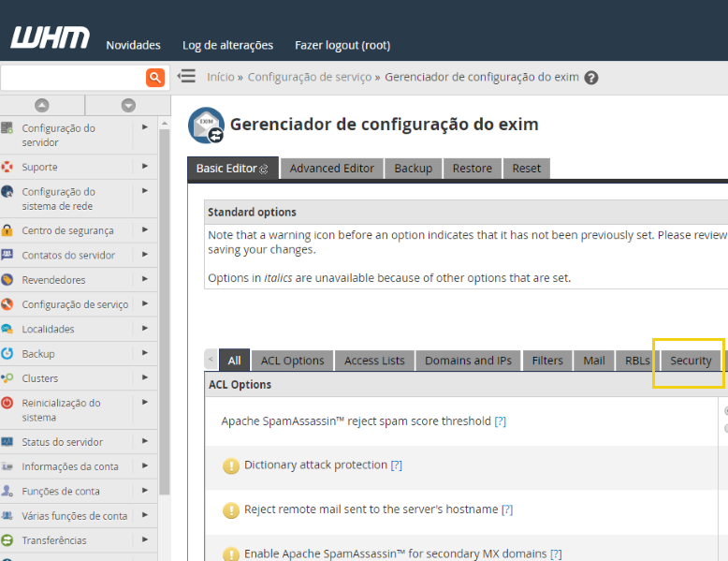
Task: Open Configuração de serviço breadcrumb link
Action: click(x=310, y=77)
